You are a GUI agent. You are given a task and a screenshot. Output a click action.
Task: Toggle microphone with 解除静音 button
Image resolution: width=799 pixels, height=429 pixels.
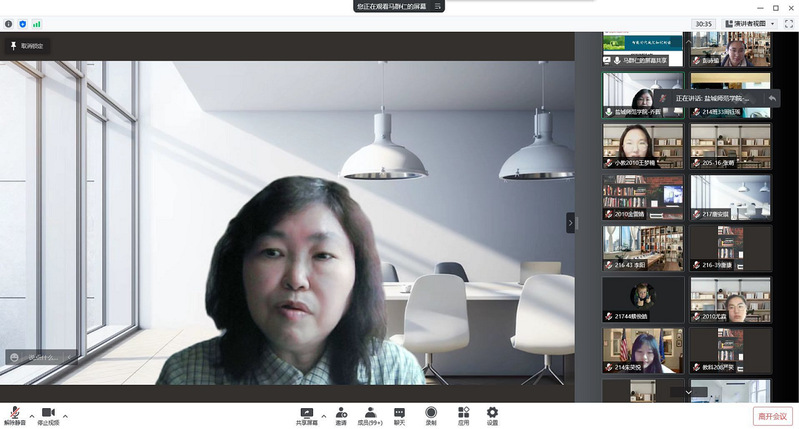click(x=14, y=414)
